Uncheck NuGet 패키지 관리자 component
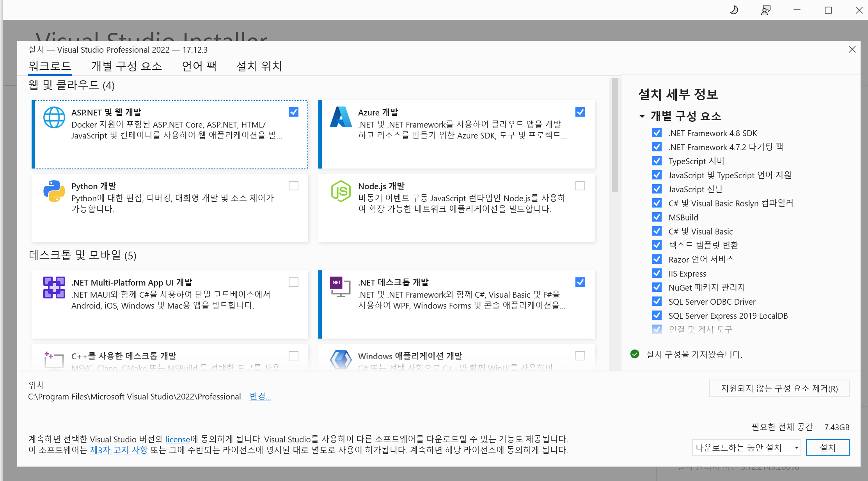The width and height of the screenshot is (868, 481). click(657, 288)
